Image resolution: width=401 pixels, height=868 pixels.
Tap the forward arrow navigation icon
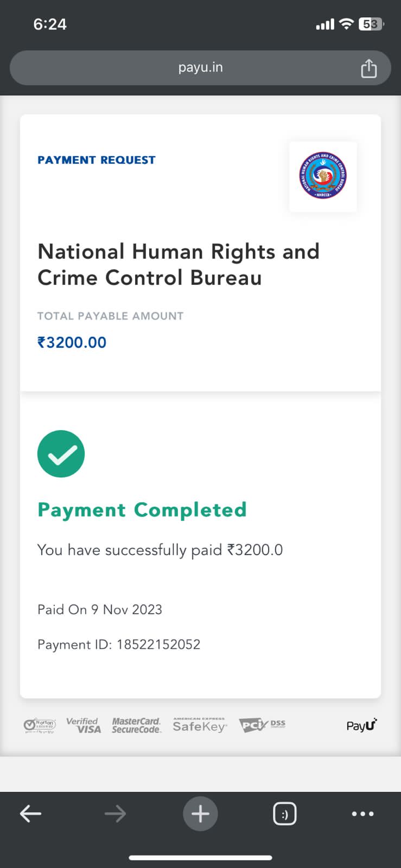(115, 813)
